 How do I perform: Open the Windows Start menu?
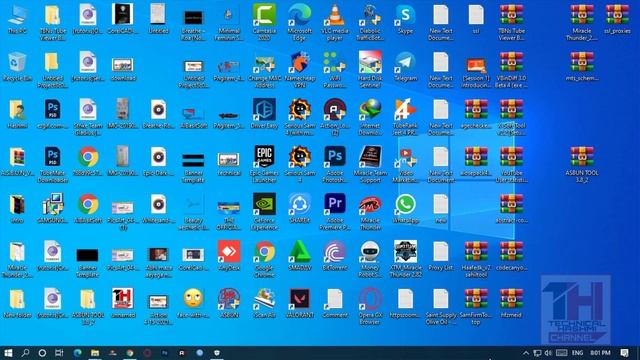point(8,353)
